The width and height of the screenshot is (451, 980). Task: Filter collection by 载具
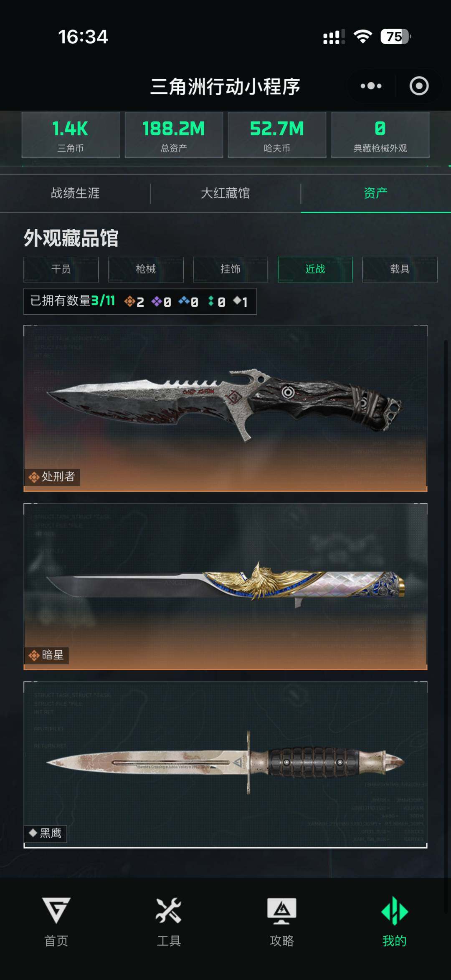tap(400, 269)
